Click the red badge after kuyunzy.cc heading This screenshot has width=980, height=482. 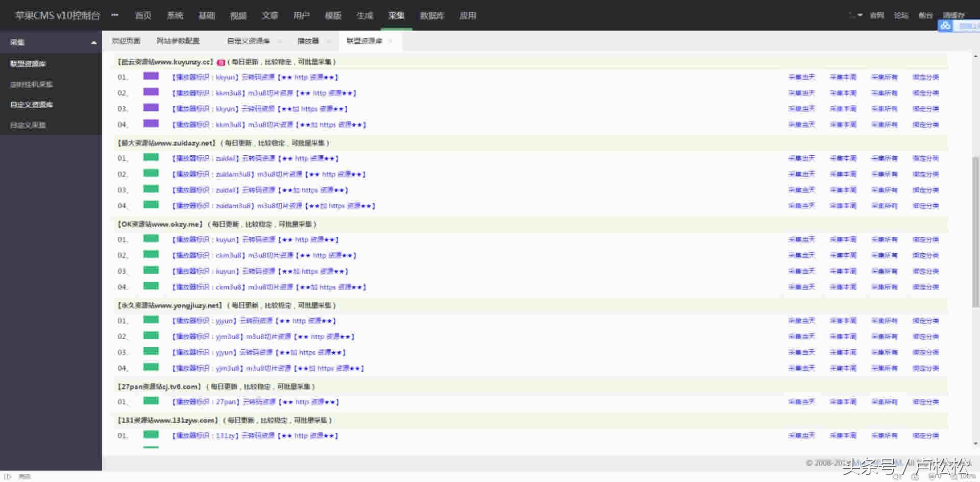[x=221, y=62]
